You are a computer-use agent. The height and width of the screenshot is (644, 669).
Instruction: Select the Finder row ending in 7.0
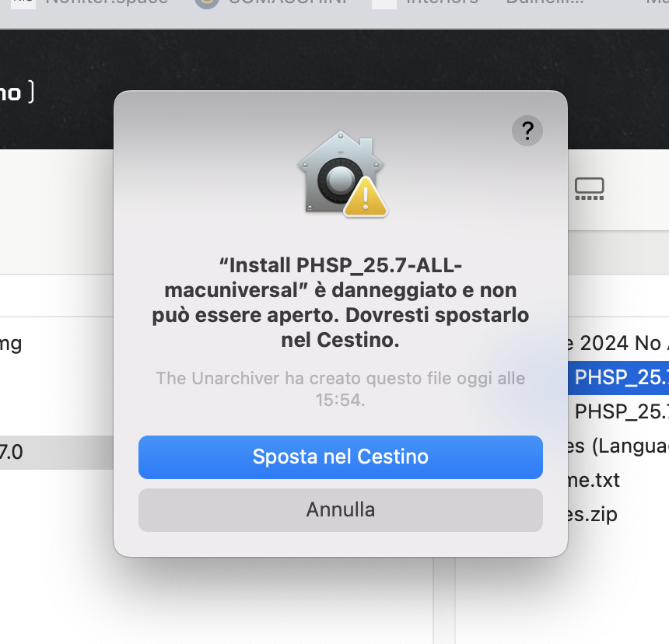click(57, 452)
